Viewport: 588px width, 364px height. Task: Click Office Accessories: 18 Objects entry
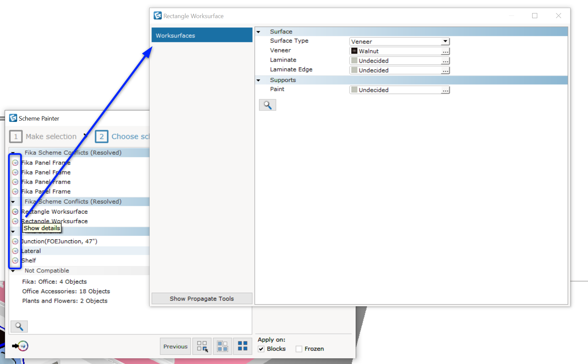click(66, 291)
